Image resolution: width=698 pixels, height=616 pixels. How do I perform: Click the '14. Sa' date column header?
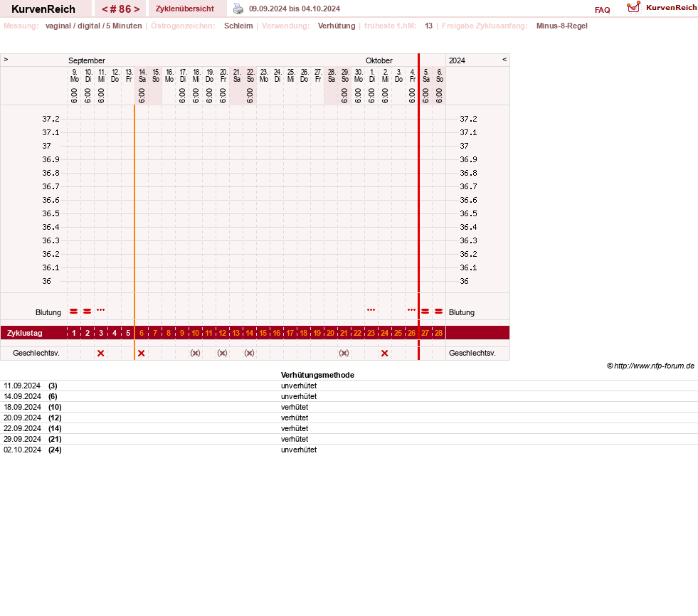(142, 75)
